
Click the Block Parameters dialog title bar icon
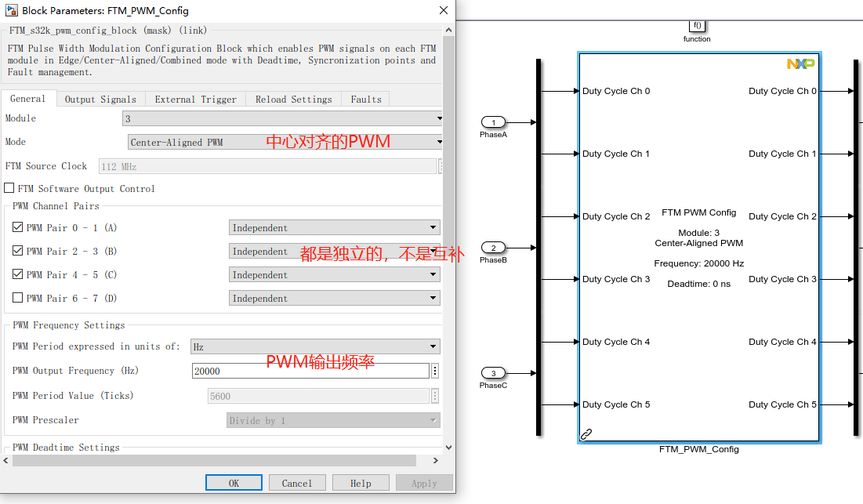coord(11,11)
